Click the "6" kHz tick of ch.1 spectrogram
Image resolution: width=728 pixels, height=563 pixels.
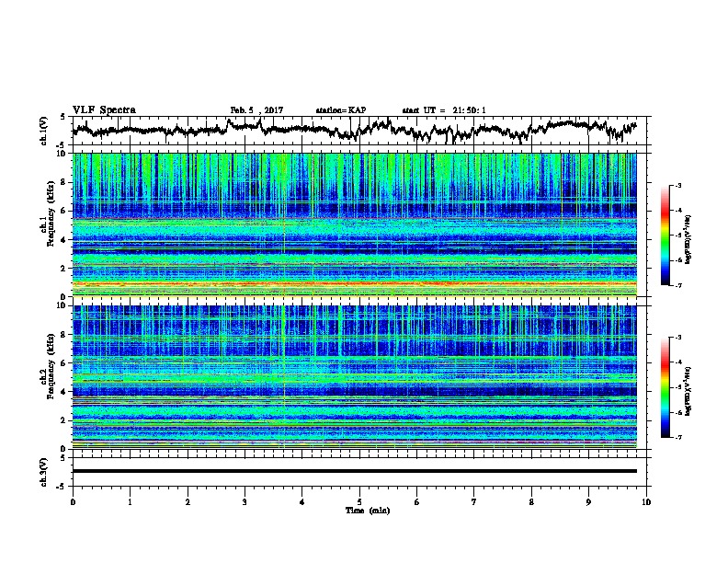[x=63, y=211]
